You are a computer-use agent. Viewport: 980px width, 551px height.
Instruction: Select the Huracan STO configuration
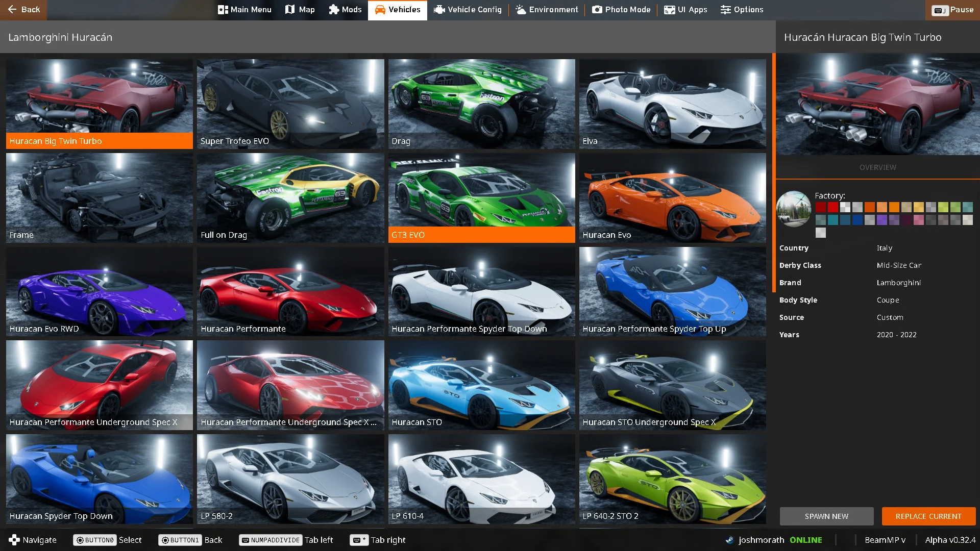point(481,385)
